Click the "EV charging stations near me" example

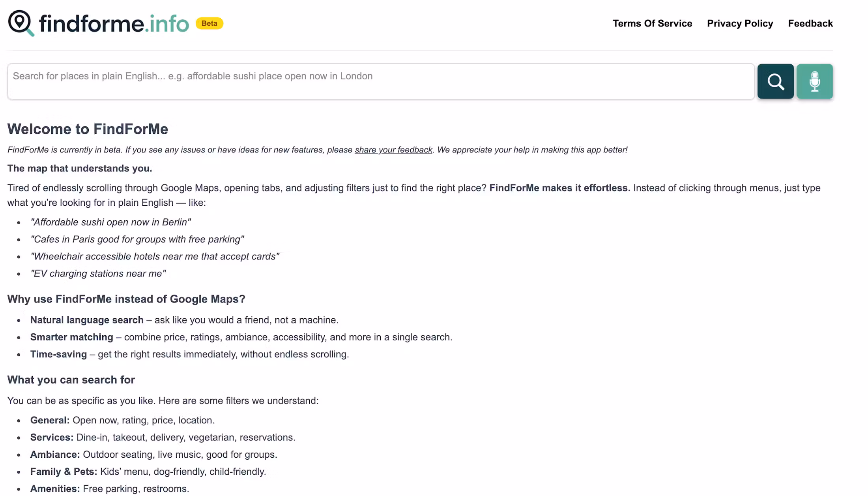98,274
